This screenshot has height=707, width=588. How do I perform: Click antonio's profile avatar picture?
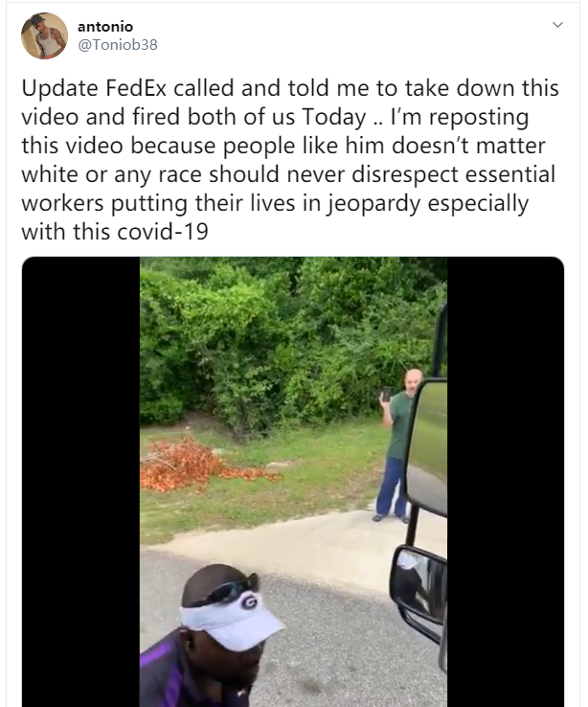[44, 35]
